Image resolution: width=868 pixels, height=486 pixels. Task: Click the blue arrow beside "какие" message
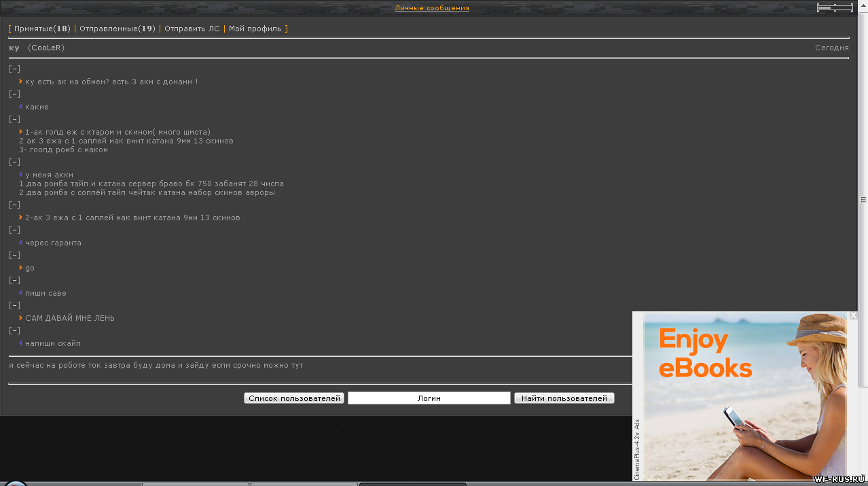[x=21, y=107]
